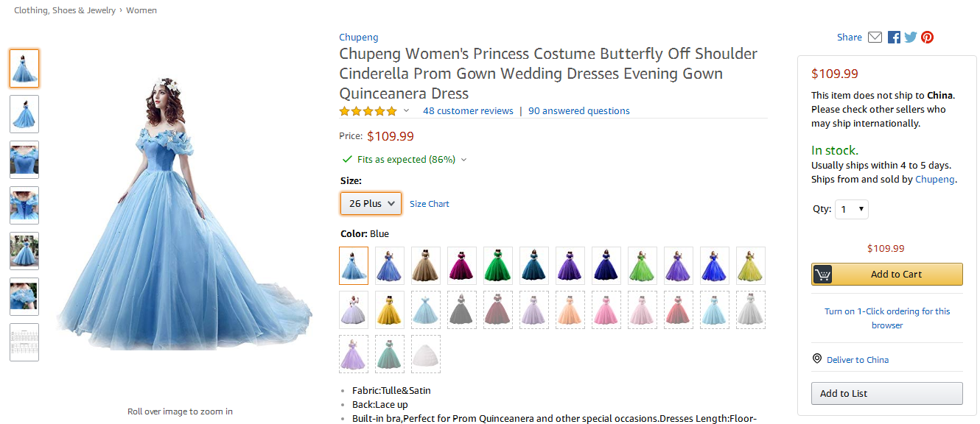Pin this dress on Pinterest
This screenshot has width=980, height=424.
[x=927, y=38]
